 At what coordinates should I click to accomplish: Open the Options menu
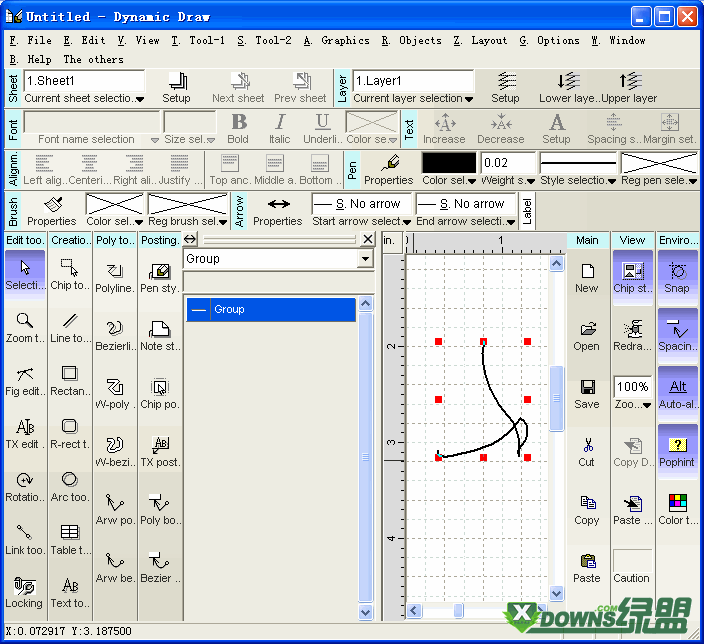click(550, 40)
